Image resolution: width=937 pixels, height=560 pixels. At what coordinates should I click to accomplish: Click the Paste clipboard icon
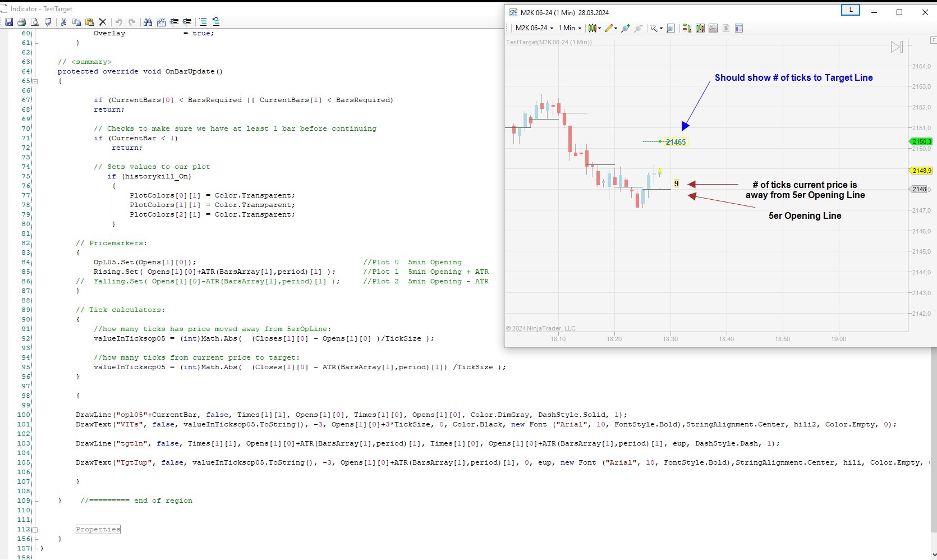click(x=89, y=22)
